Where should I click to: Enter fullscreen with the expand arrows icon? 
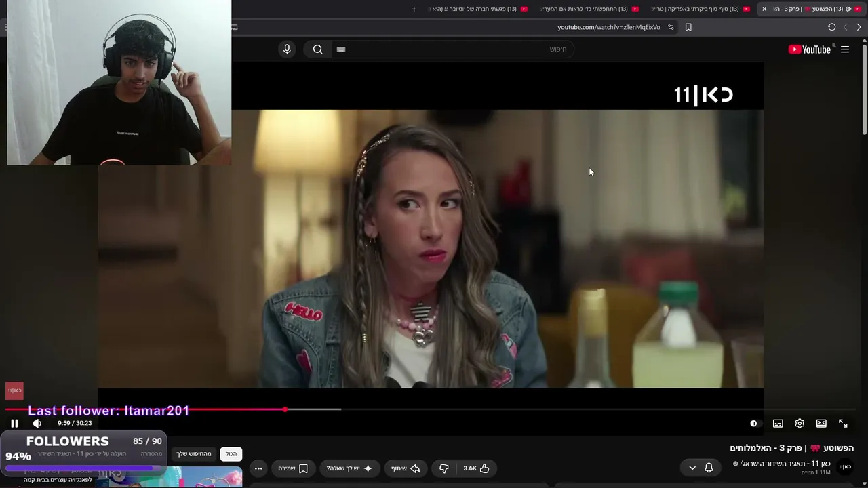click(x=843, y=423)
